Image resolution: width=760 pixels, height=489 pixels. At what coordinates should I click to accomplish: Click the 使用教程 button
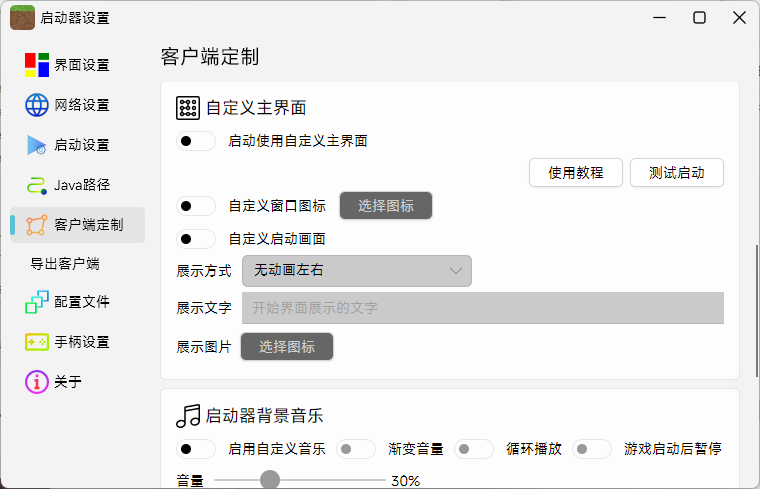[575, 172]
